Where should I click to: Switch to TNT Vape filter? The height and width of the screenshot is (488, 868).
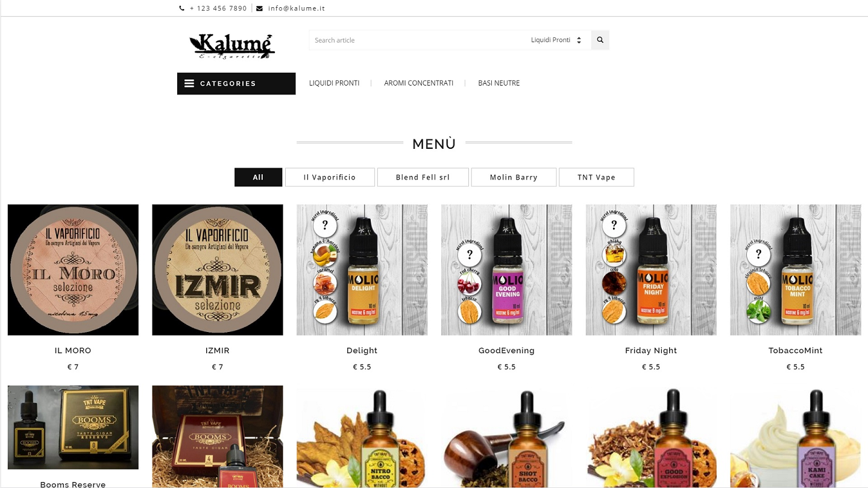pyautogui.click(x=596, y=177)
